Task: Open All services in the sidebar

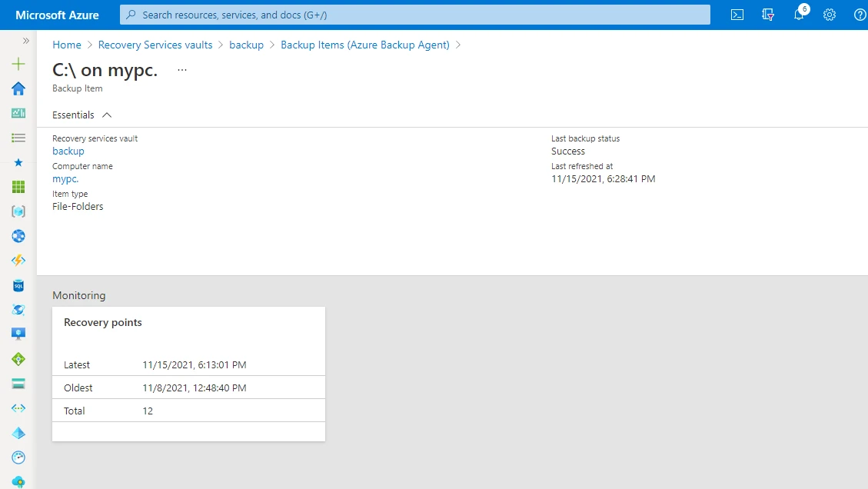Action: tap(18, 138)
